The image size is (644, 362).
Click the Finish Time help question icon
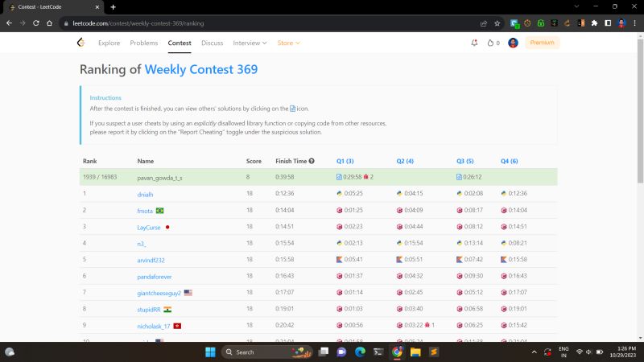pyautogui.click(x=312, y=161)
